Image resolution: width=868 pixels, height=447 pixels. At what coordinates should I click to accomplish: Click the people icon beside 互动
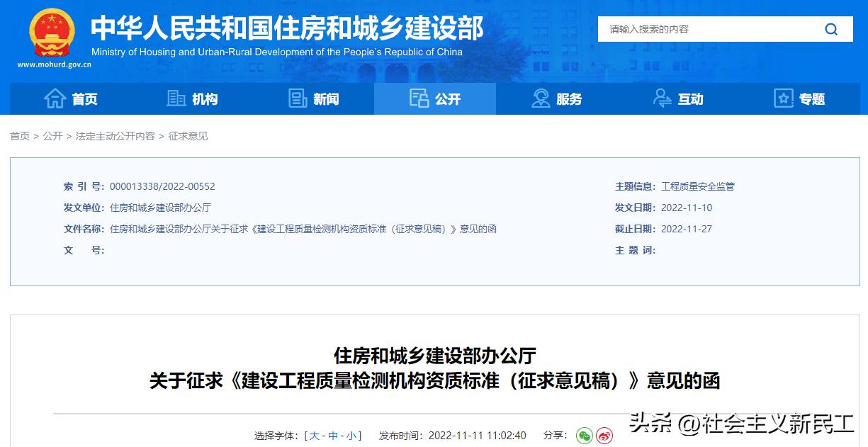(662, 99)
